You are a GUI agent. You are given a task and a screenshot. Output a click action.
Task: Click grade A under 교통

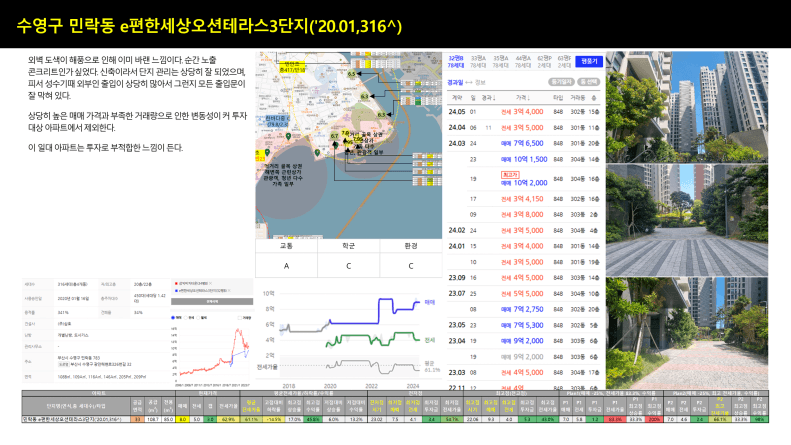[287, 265]
